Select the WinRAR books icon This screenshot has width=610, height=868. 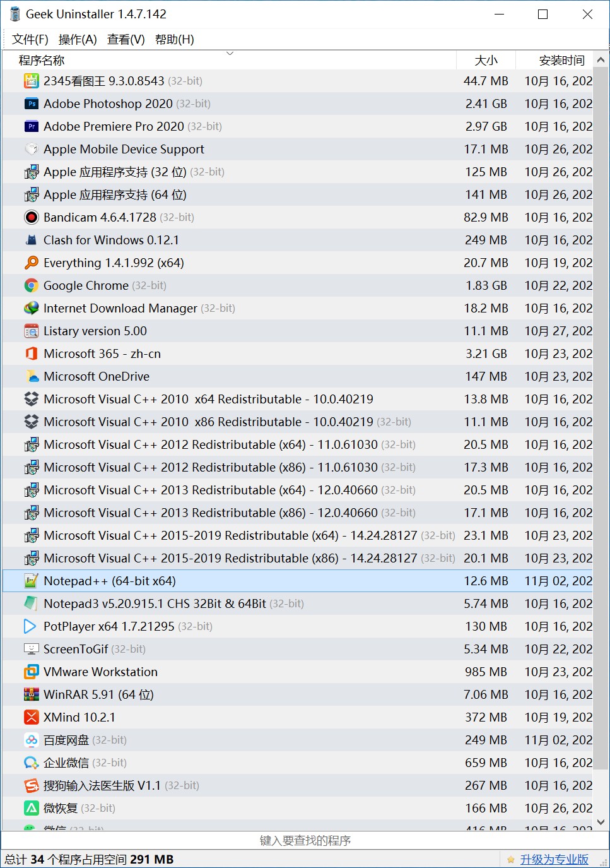click(31, 694)
